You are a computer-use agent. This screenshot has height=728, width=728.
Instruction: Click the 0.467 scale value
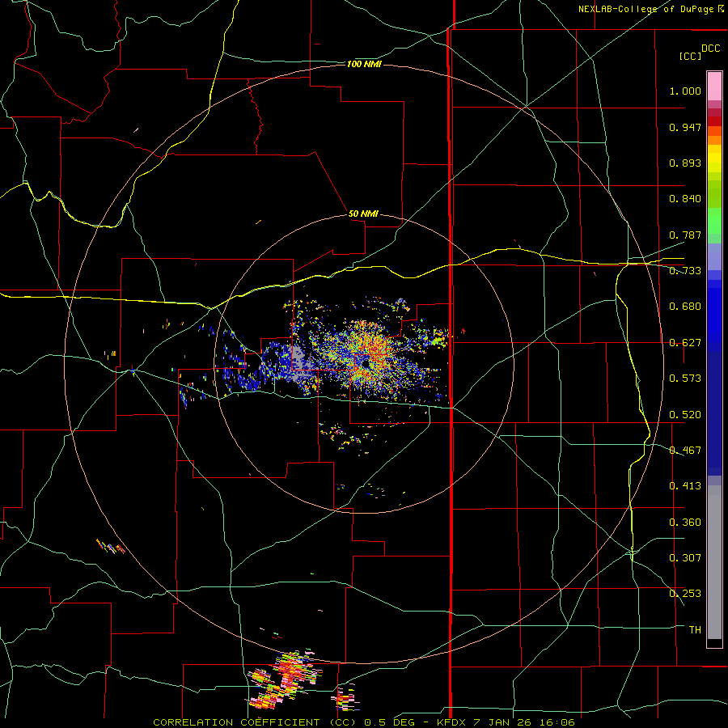click(685, 451)
